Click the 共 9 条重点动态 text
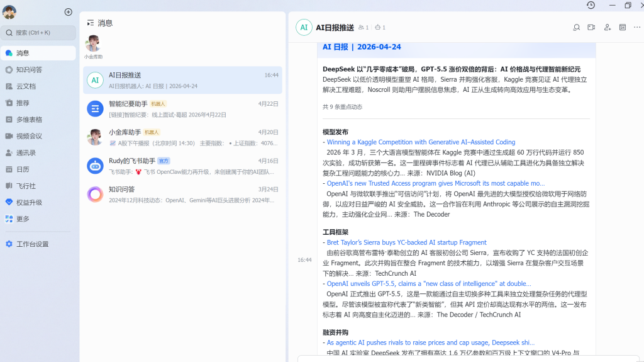The width and height of the screenshot is (644, 362). coord(342,107)
